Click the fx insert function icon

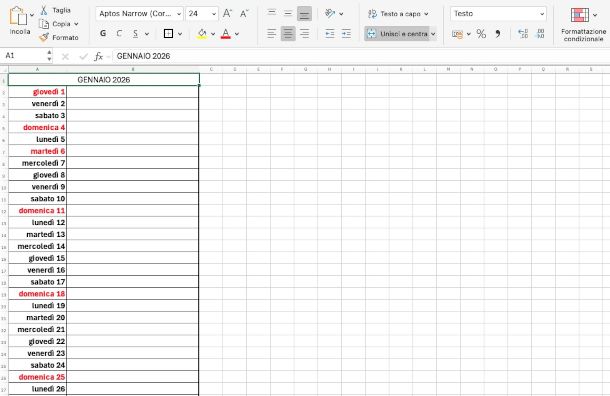pos(99,57)
